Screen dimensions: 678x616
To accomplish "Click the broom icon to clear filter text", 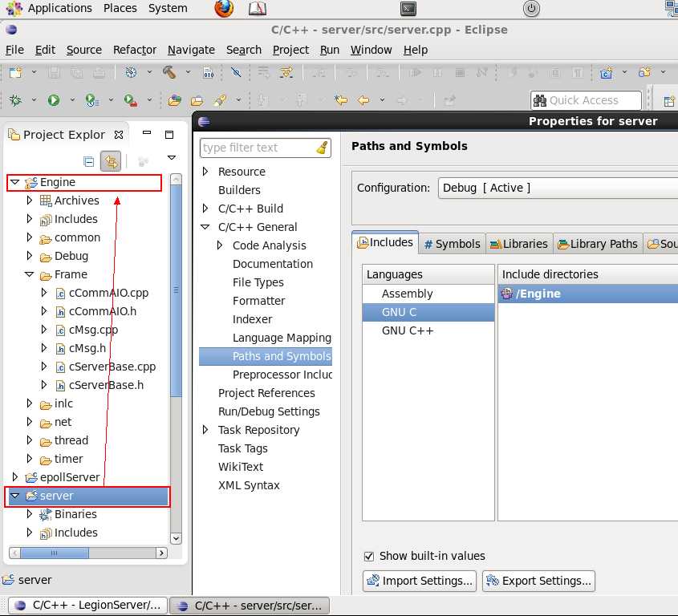I will click(x=322, y=148).
